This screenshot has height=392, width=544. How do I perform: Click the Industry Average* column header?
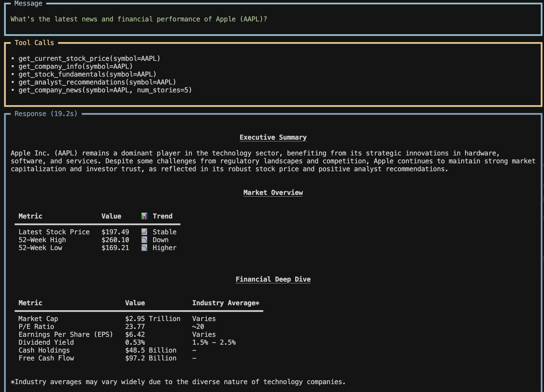tap(226, 303)
